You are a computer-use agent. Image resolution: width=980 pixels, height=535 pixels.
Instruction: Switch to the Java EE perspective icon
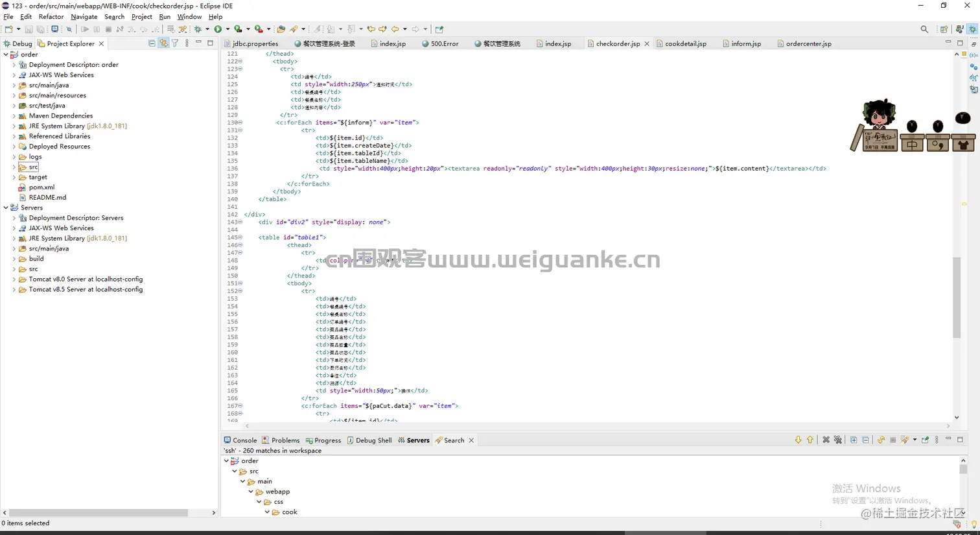959,29
